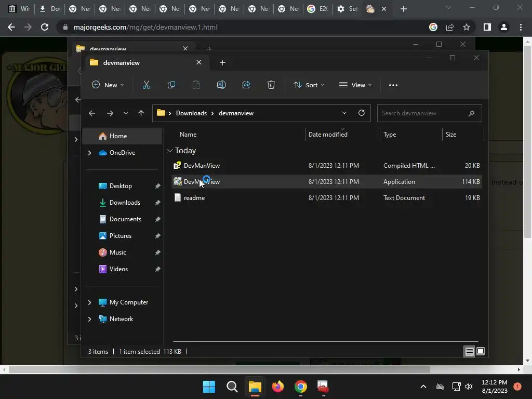This screenshot has height=399, width=532.
Task: Select the DevManView Application file
Action: click(327, 182)
